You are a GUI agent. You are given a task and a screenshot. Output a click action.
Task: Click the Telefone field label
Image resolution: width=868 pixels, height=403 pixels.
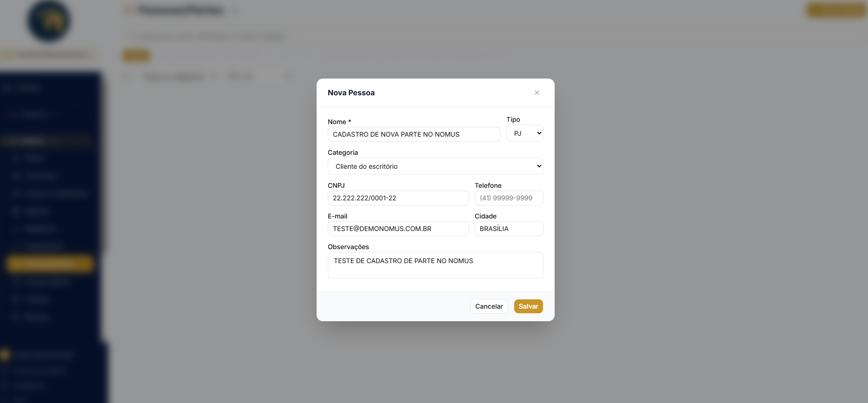[x=488, y=185]
